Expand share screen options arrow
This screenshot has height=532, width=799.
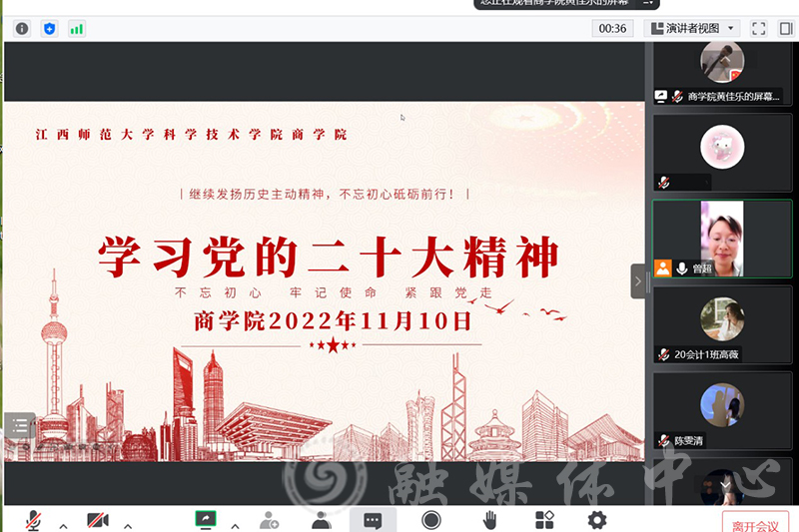[x=235, y=526]
